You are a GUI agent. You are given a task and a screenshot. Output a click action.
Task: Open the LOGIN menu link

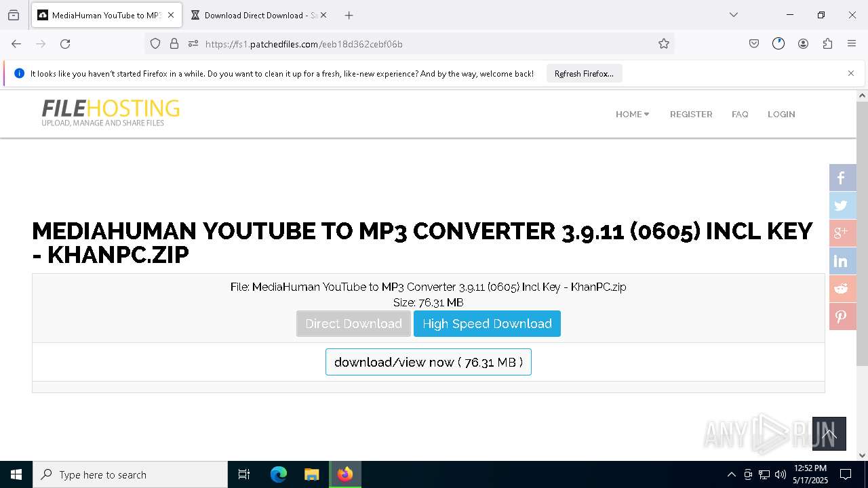coord(781,115)
